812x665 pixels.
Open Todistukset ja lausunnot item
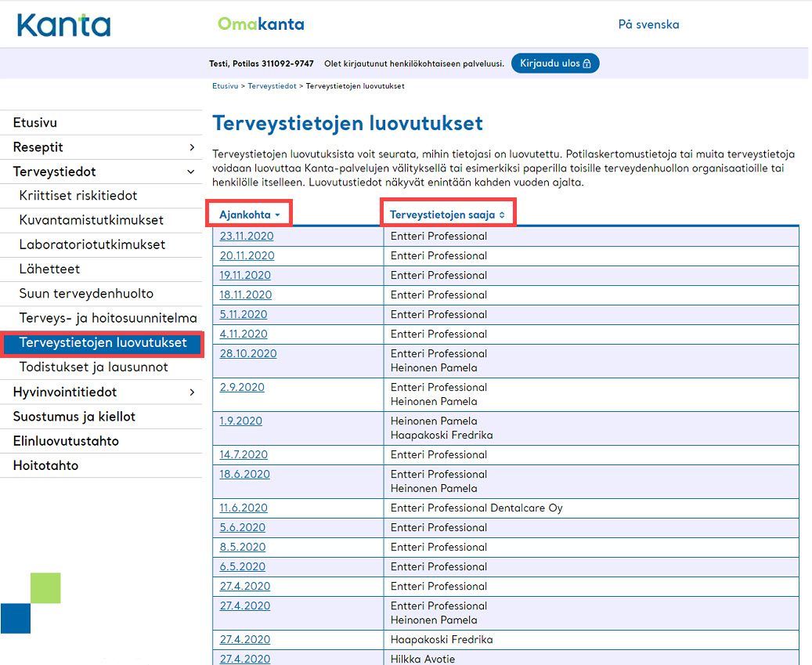tap(94, 367)
